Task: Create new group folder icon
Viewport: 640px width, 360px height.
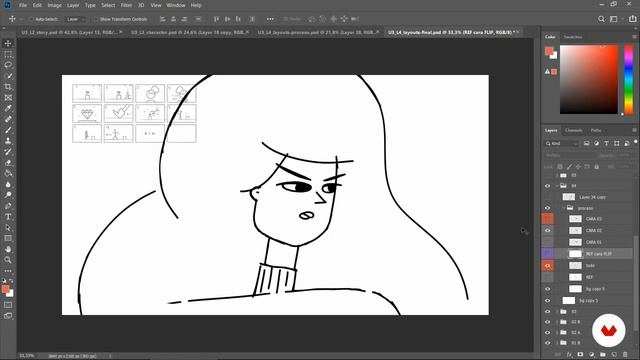Action: (602, 354)
